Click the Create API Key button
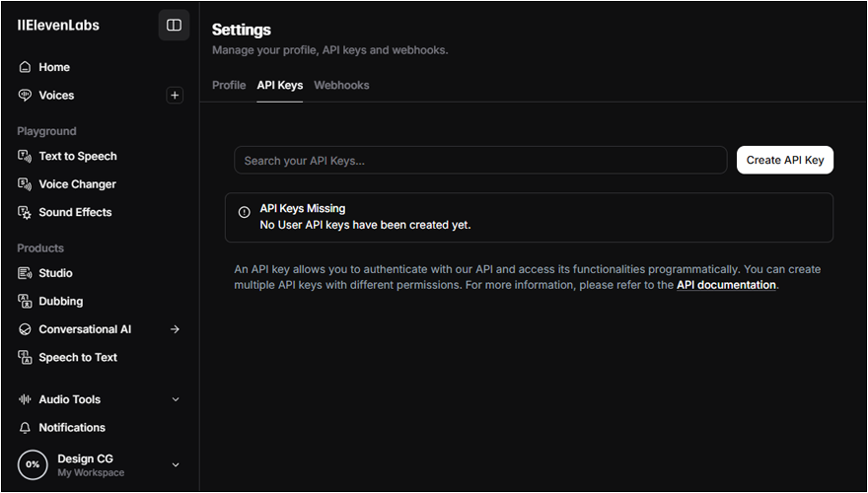 pos(785,160)
